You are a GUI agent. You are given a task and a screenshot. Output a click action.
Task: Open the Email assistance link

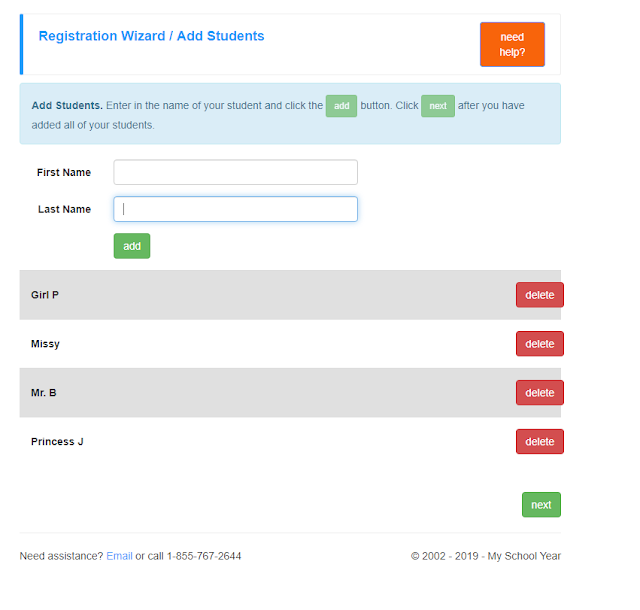119,556
